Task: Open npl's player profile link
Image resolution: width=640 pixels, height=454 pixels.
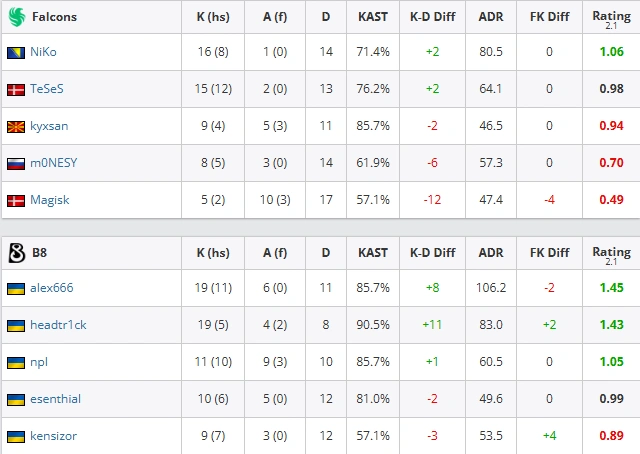Action: [x=39, y=363]
